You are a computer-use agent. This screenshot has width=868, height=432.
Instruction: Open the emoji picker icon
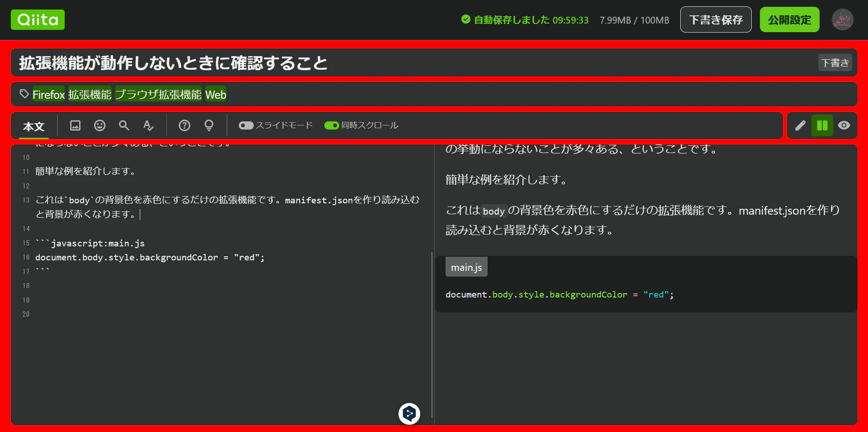click(x=100, y=125)
